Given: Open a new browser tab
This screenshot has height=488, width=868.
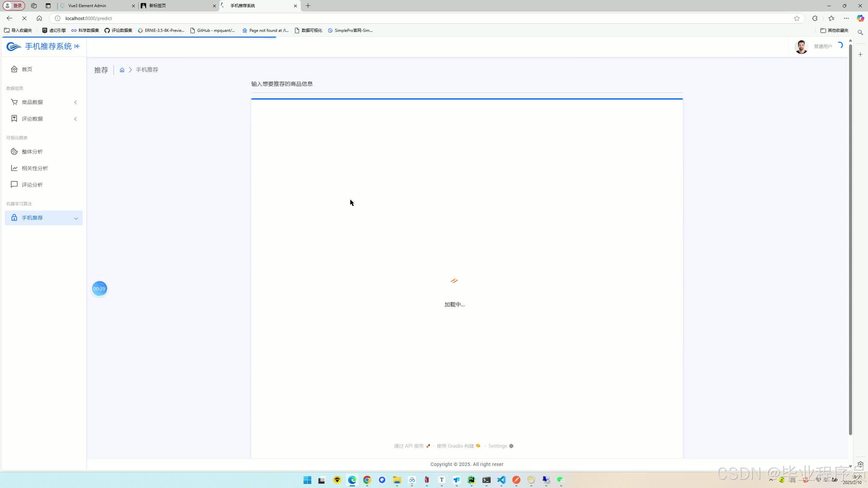Looking at the screenshot, I should click(x=308, y=6).
